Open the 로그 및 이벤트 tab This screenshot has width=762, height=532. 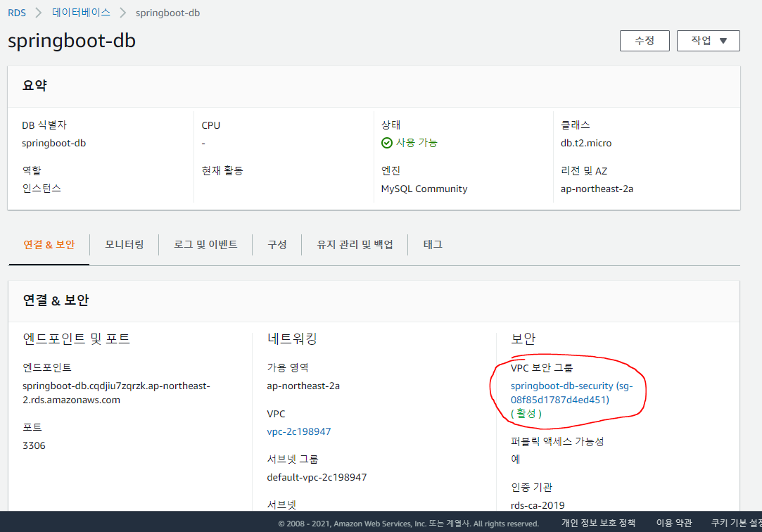(205, 245)
